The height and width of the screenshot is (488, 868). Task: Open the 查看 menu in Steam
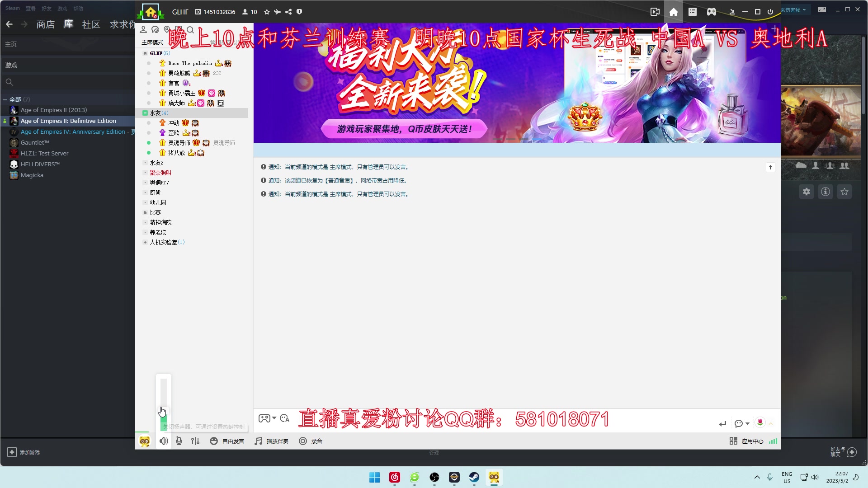click(31, 9)
